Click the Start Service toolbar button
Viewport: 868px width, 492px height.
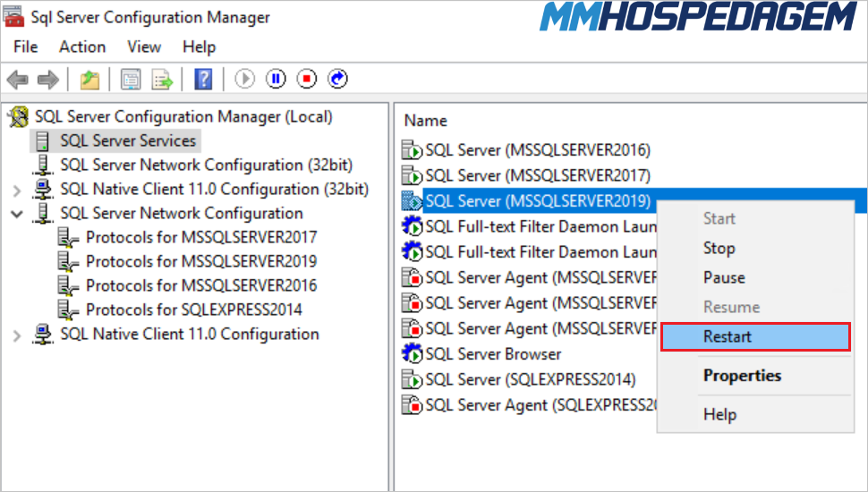[244, 79]
